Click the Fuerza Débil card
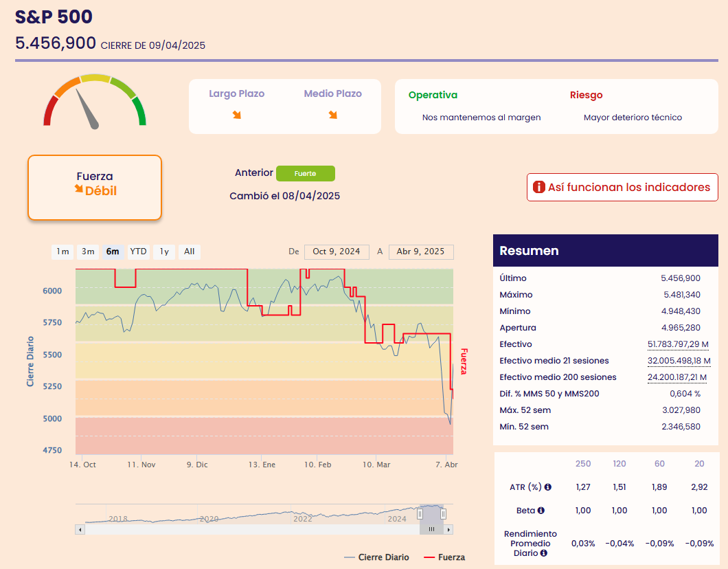Viewport: 728px width, 569px height. [x=95, y=188]
